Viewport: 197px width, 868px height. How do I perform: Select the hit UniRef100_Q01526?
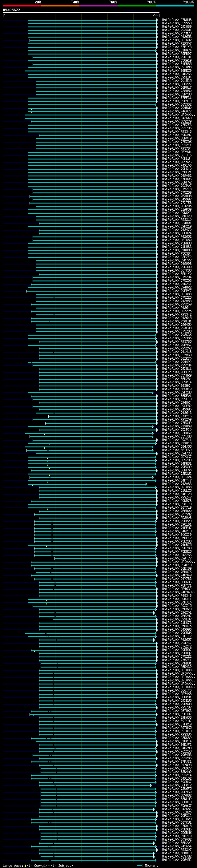pyautogui.click(x=176, y=162)
